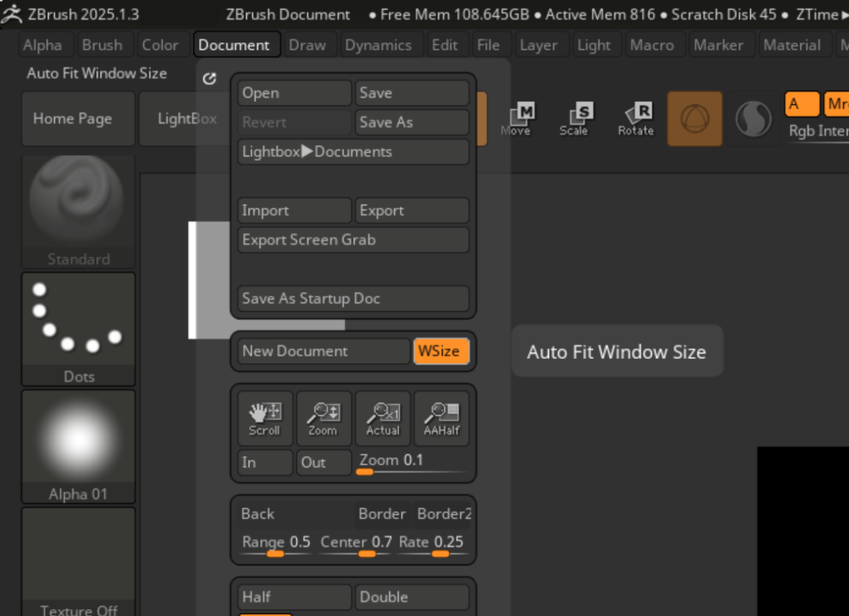
Task: Expand the Lightbox Documents submenu
Action: click(x=353, y=151)
